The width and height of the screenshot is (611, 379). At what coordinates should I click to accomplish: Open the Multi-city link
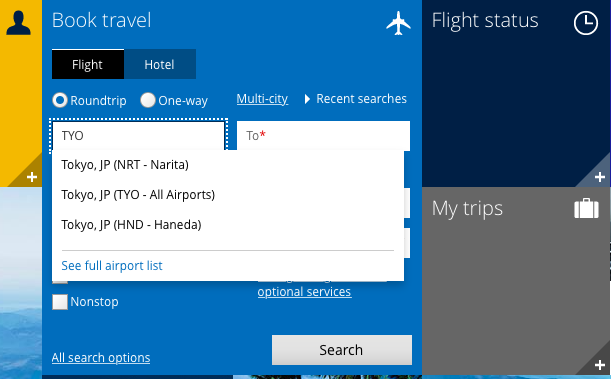262,99
